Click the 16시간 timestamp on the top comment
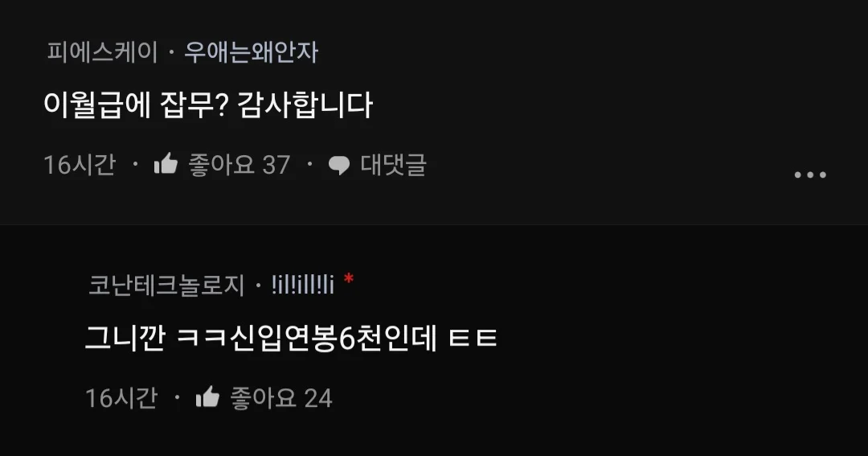 pos(80,165)
